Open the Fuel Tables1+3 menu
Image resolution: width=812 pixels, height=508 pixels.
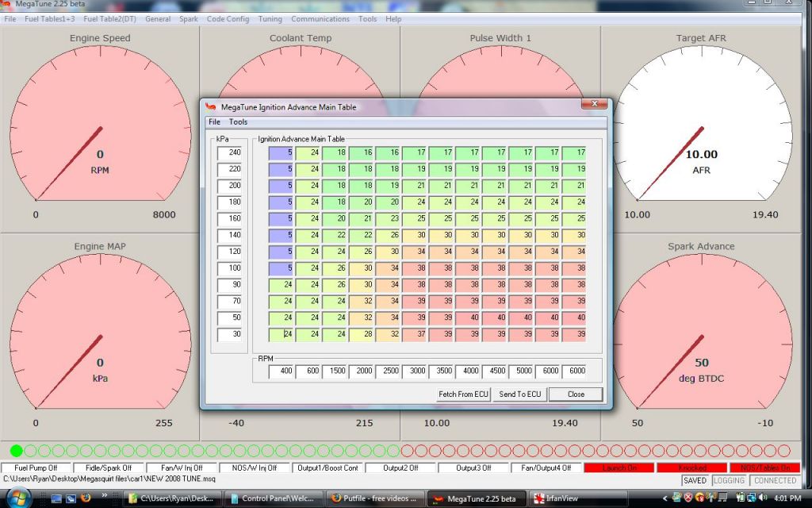tap(49, 19)
